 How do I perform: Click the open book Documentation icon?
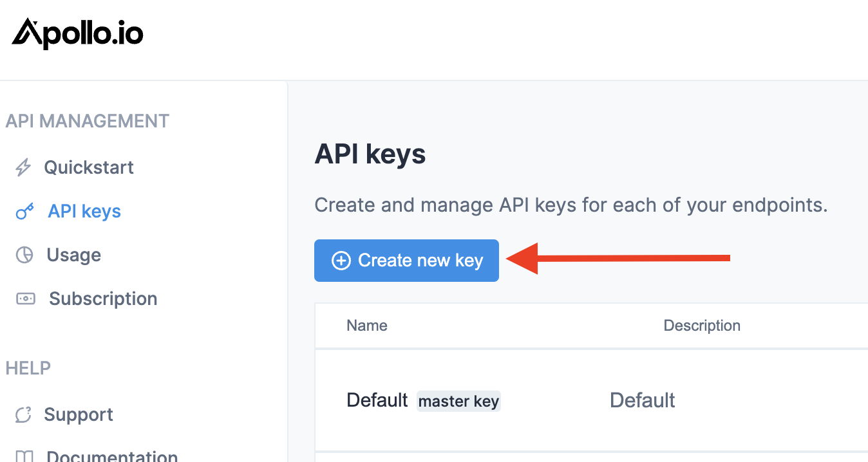pyautogui.click(x=24, y=456)
